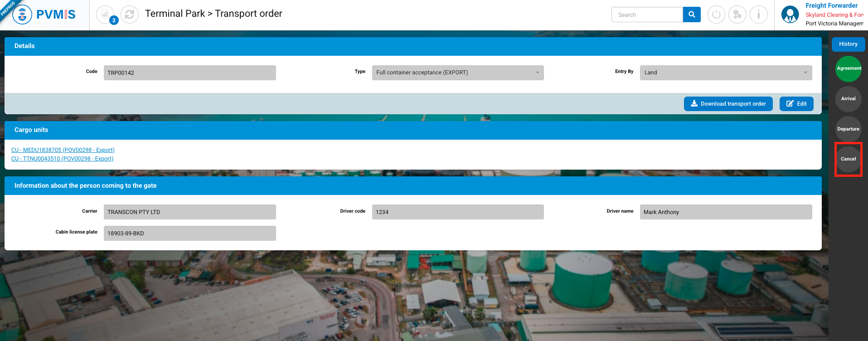Open settings via the gears icon
The height and width of the screenshot is (341, 868).
coord(737,15)
